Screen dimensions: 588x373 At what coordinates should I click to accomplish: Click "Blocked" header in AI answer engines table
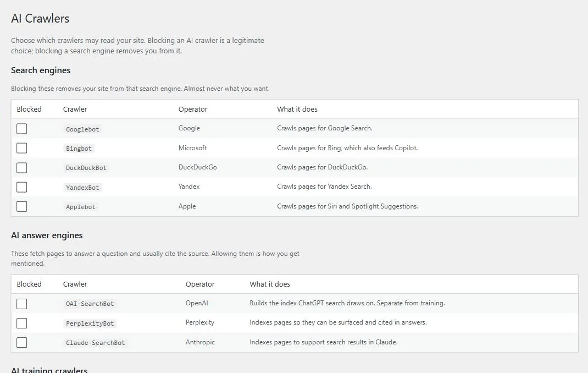29,284
